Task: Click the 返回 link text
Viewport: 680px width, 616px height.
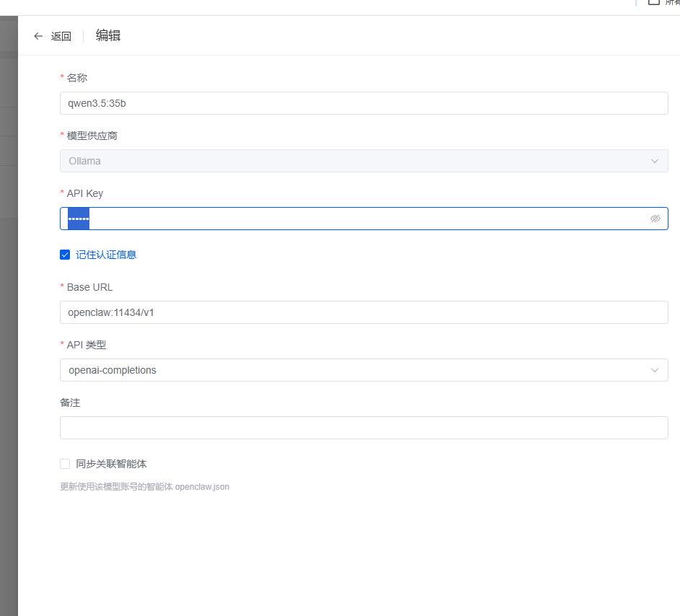Action: pos(61,36)
